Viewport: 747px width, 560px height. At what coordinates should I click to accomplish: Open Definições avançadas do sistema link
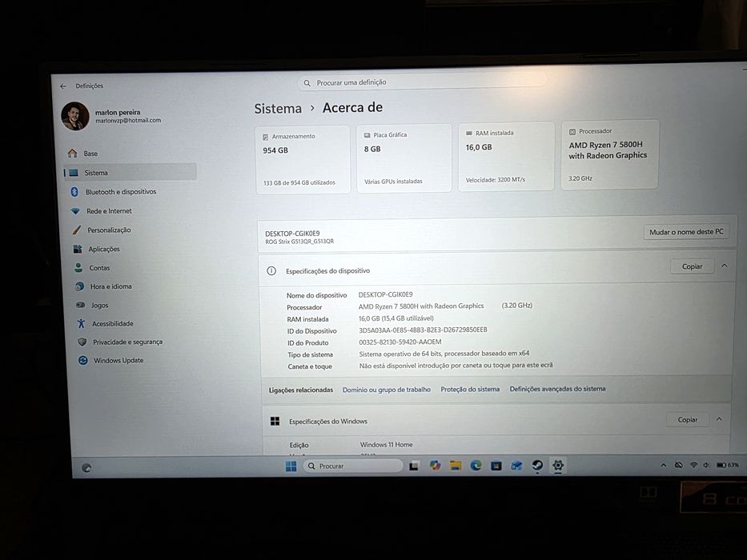(x=557, y=389)
